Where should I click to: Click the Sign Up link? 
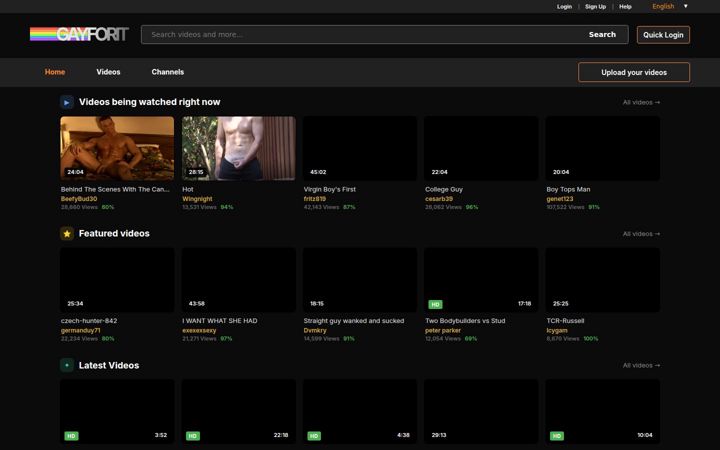(x=595, y=6)
